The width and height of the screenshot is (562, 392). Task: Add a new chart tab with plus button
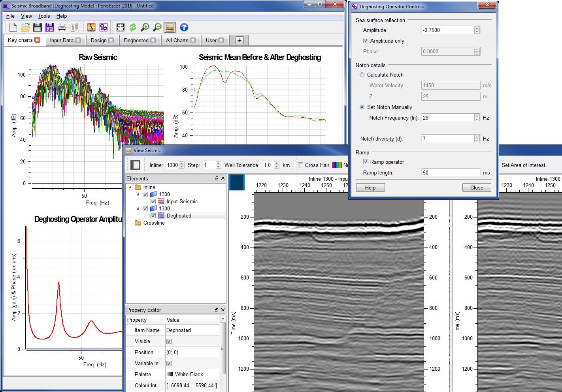(239, 40)
